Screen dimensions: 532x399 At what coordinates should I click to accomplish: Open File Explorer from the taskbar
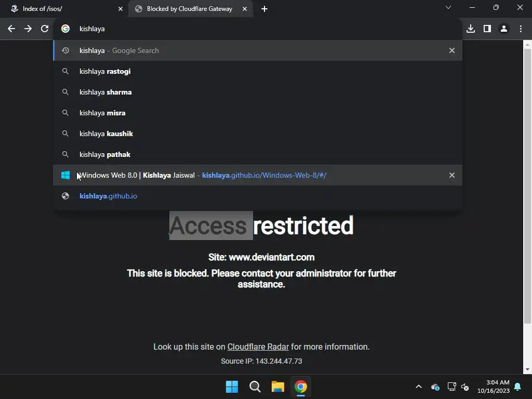pyautogui.click(x=277, y=387)
